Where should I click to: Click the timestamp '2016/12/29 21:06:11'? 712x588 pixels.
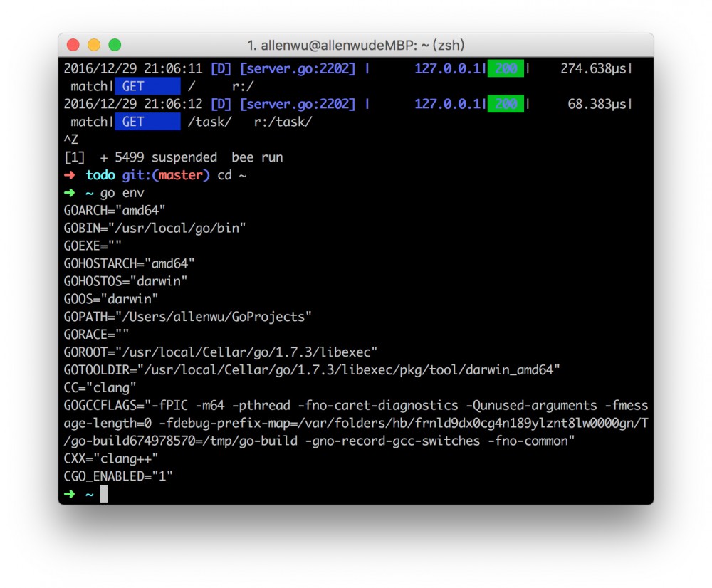coord(133,68)
